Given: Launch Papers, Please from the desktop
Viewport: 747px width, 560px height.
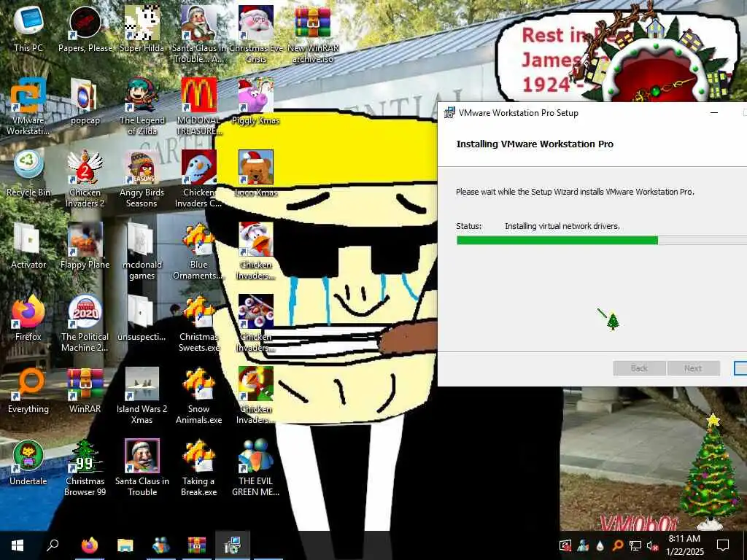Looking at the screenshot, I should point(85,28).
